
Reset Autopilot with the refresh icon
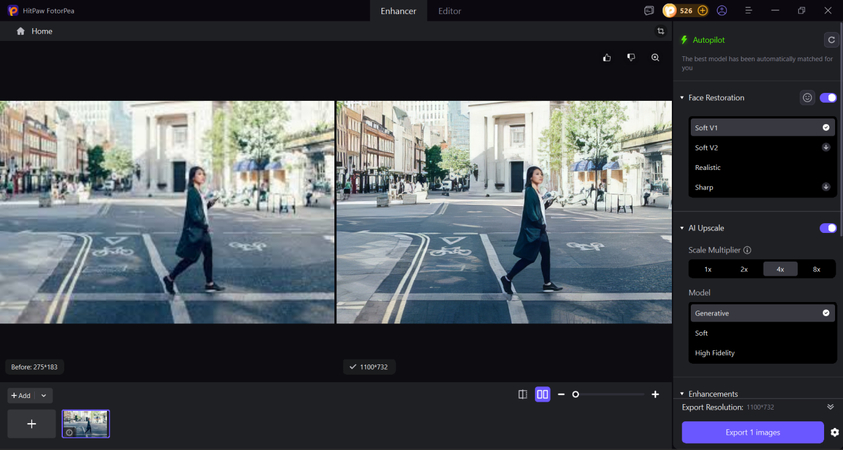click(831, 40)
